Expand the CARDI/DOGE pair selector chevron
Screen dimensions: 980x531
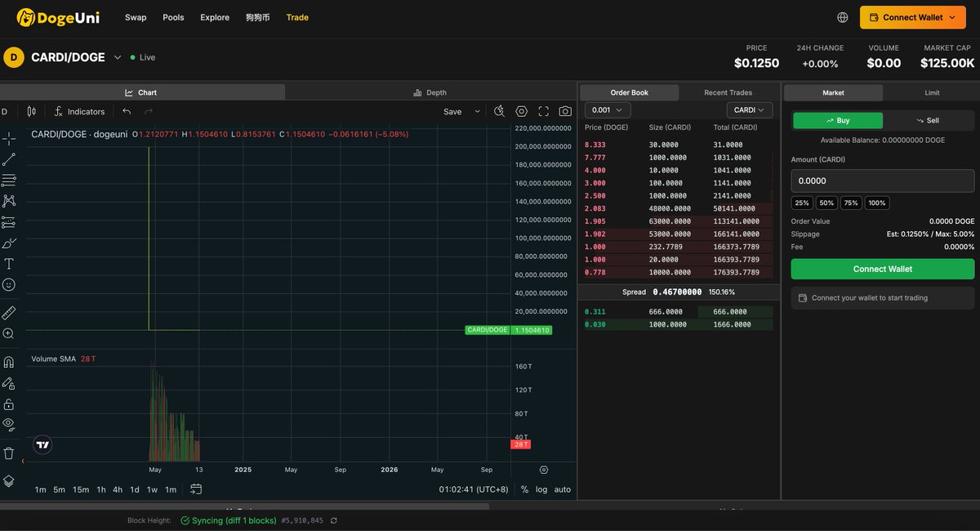[118, 57]
